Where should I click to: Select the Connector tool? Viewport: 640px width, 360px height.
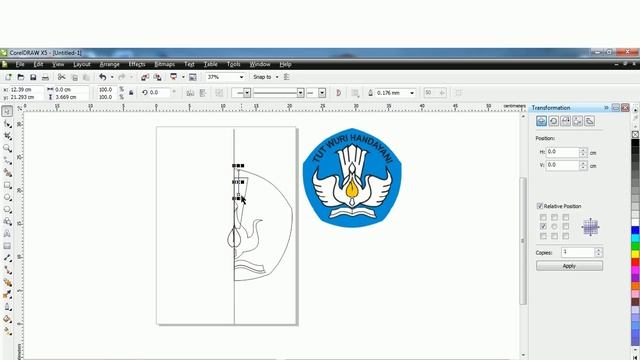[x=7, y=270]
